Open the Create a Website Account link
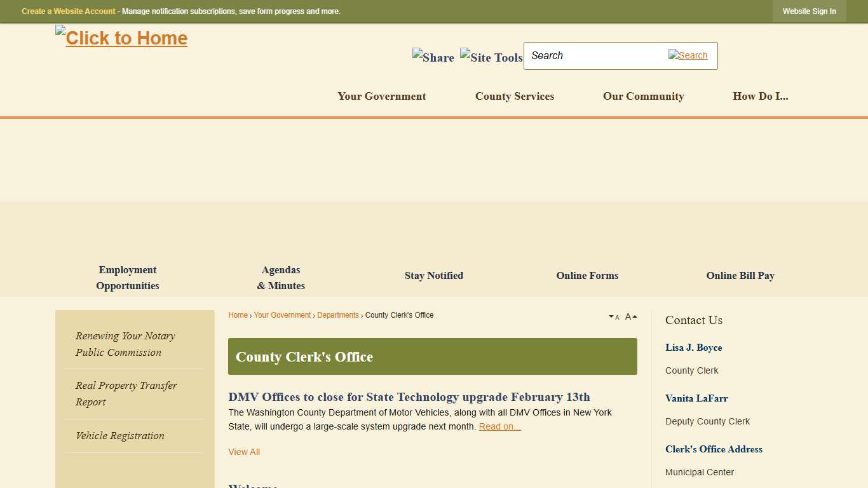 67,11
